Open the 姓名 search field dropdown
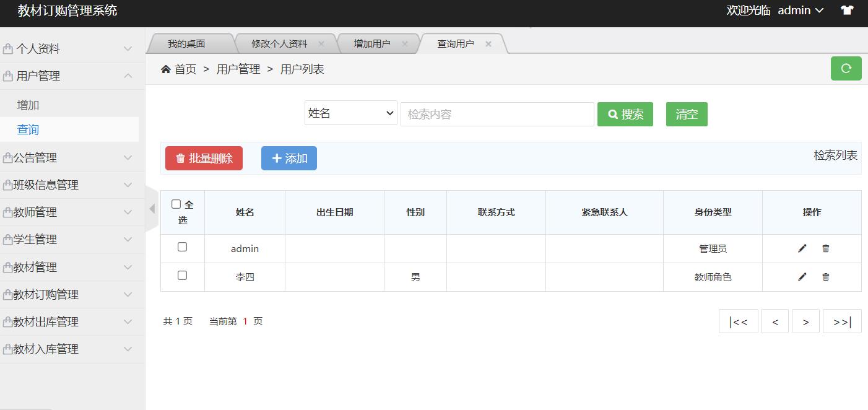868x410 pixels. click(x=350, y=113)
